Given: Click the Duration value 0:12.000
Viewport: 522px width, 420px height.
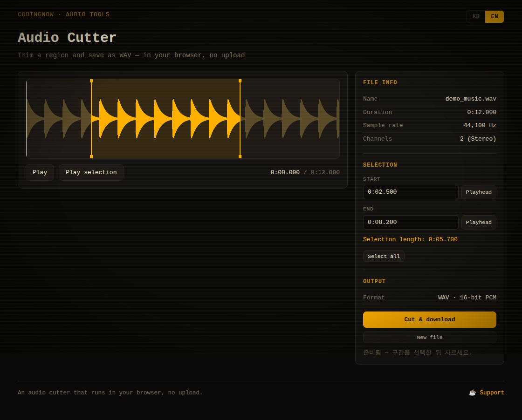Looking at the screenshot, I should 481,112.
